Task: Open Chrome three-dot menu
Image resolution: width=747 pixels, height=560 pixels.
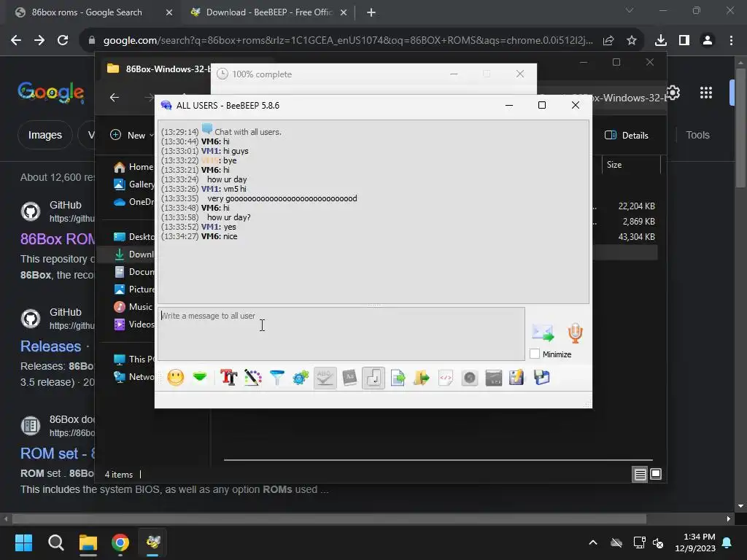Action: [x=731, y=41]
